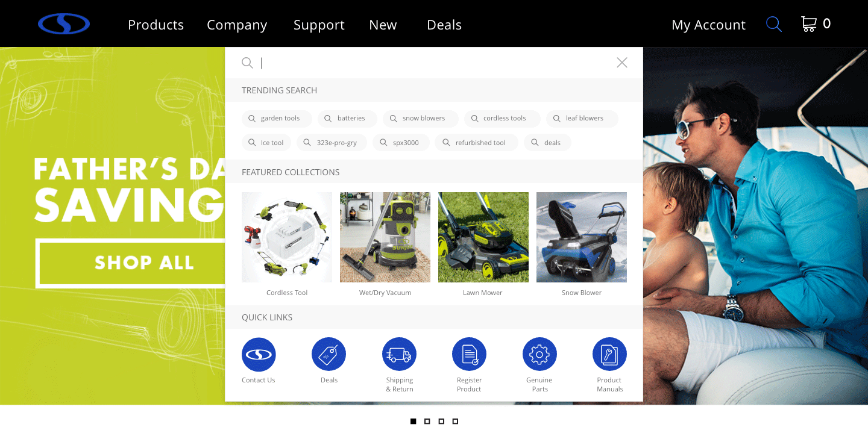
Task: Open the Products menu
Action: click(x=156, y=25)
